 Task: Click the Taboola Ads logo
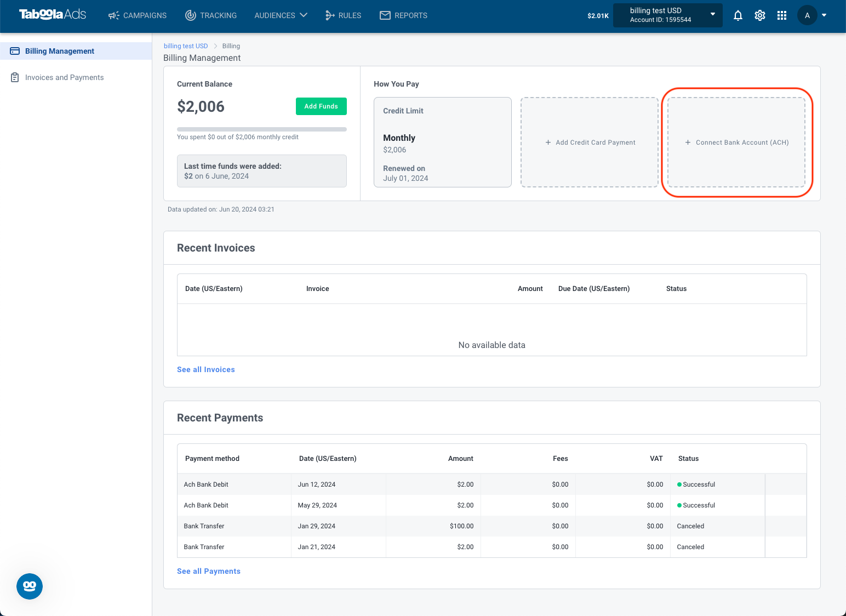point(53,14)
